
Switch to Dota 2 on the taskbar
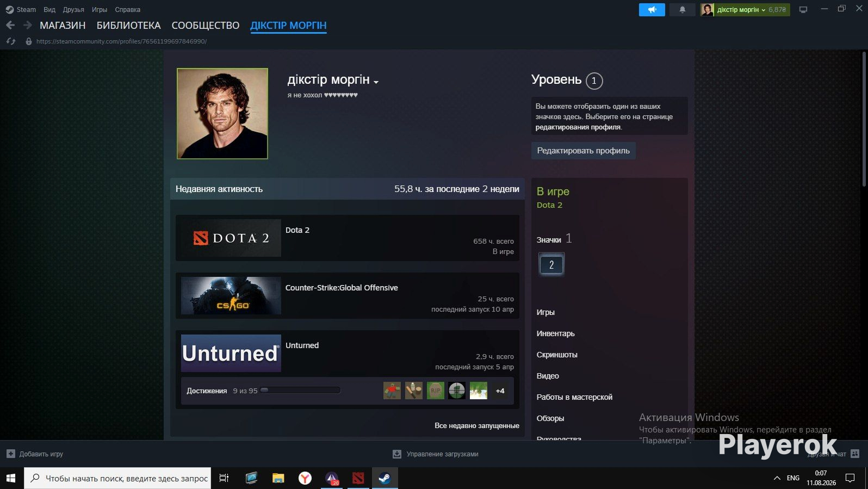tap(358, 478)
